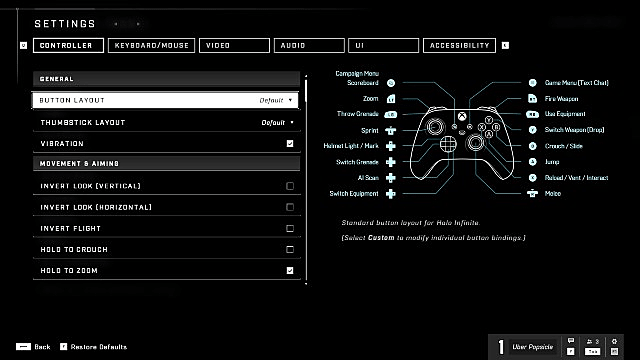Click the Scoreboard view button icon
Viewport: 640px width, 360px height.
pyautogui.click(x=391, y=83)
